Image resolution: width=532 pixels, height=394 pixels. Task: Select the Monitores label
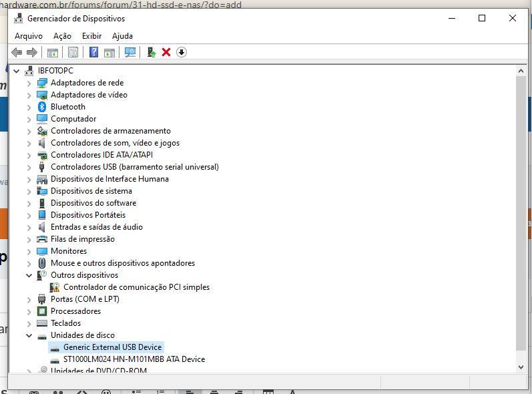(x=69, y=251)
